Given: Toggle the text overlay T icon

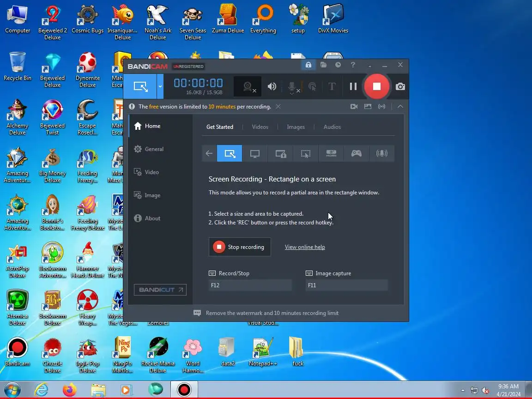Looking at the screenshot, I should pos(332,86).
